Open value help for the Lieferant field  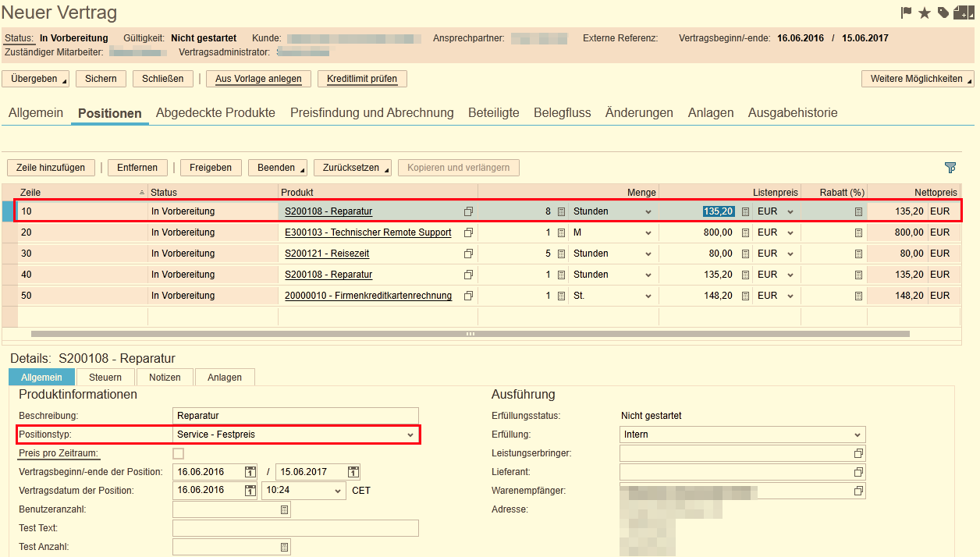coord(858,472)
